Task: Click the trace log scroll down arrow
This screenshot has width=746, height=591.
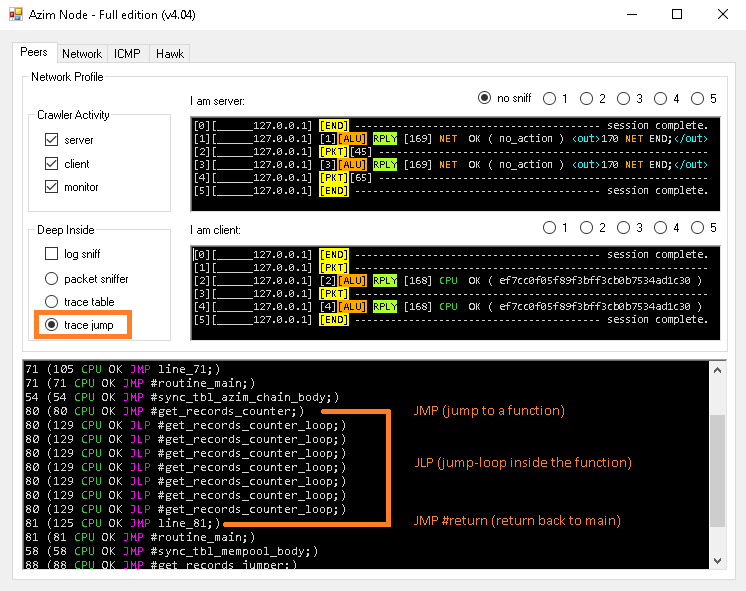Action: coord(717,561)
